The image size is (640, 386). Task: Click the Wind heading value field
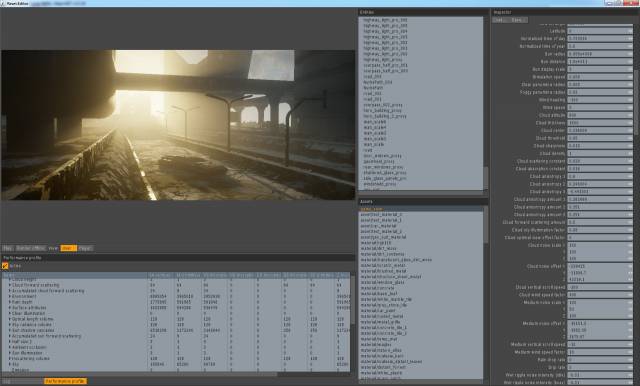[x=598, y=100]
